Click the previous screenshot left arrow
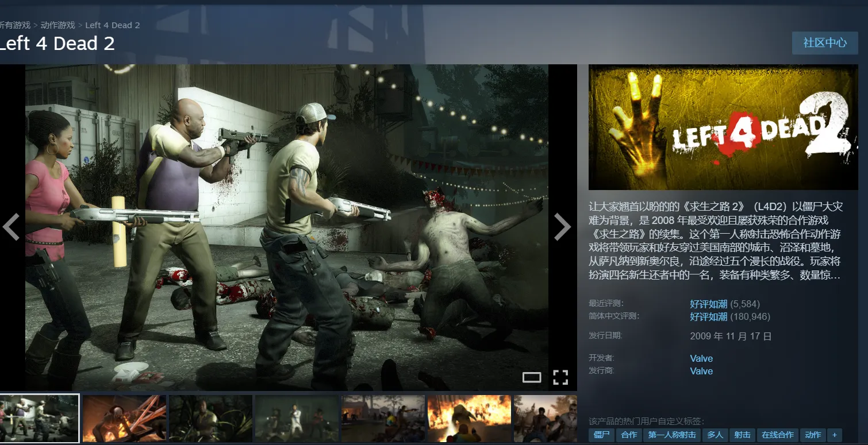 pyautogui.click(x=11, y=227)
